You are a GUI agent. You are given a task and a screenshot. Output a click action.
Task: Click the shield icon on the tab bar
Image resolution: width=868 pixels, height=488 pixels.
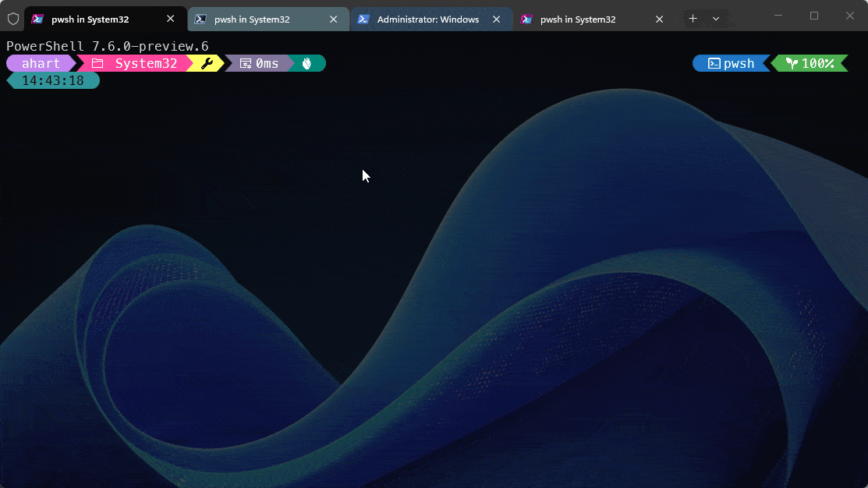tap(12, 18)
